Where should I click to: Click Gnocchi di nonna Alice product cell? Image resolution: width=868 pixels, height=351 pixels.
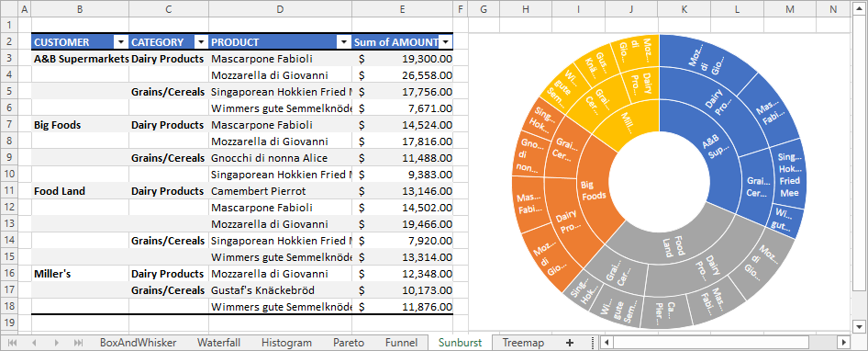pos(280,158)
